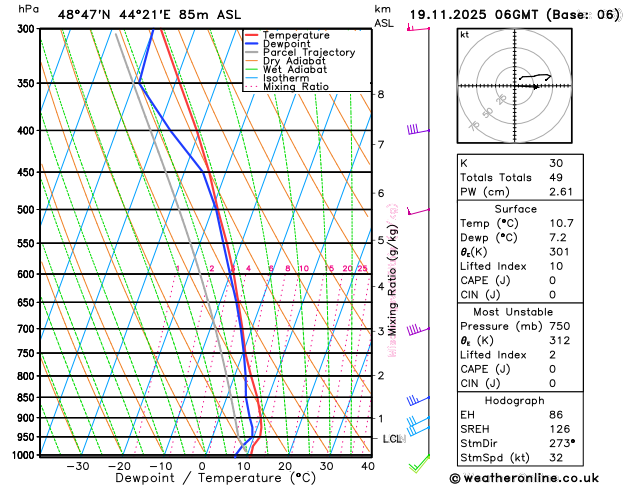Click the Most Unstable Lifted Index value 2
629x486 pixels.
552,355
